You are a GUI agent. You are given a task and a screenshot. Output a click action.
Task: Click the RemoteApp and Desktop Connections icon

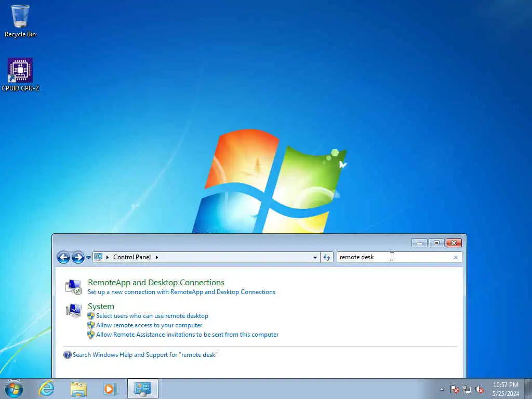point(73,287)
